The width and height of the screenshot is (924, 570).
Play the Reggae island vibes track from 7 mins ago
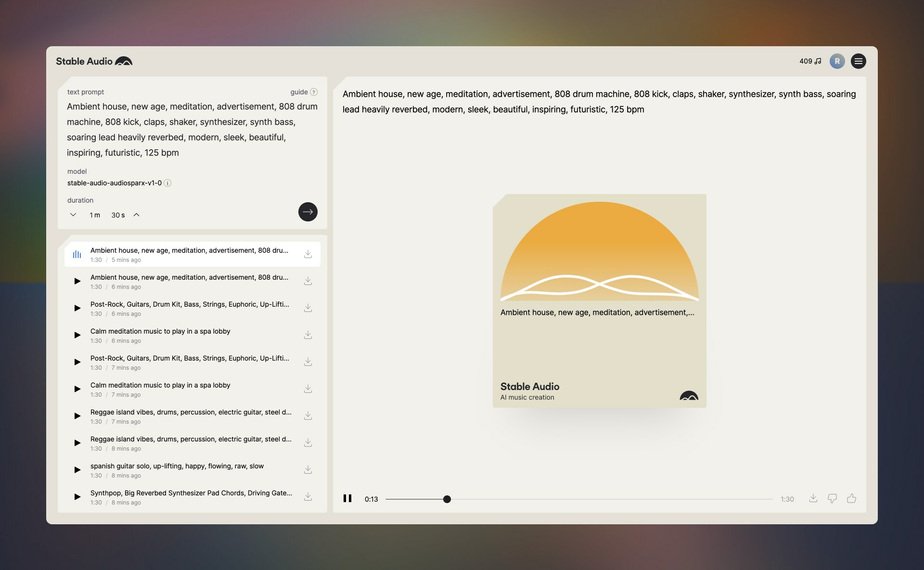[x=77, y=416]
